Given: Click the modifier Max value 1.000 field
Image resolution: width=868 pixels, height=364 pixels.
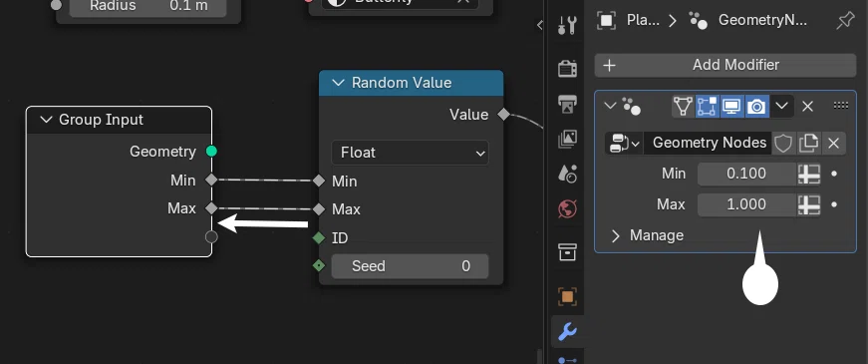Looking at the screenshot, I should pyautogui.click(x=746, y=205).
